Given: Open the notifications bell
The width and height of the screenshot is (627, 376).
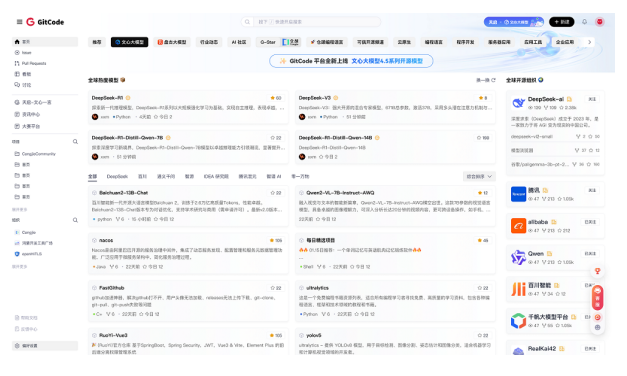Looking at the screenshot, I should point(584,22).
